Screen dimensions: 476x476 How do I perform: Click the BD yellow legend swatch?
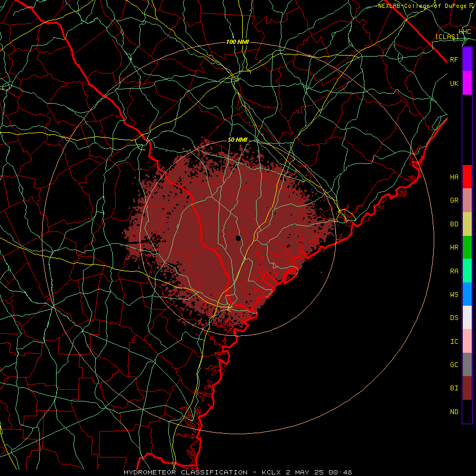tap(467, 224)
